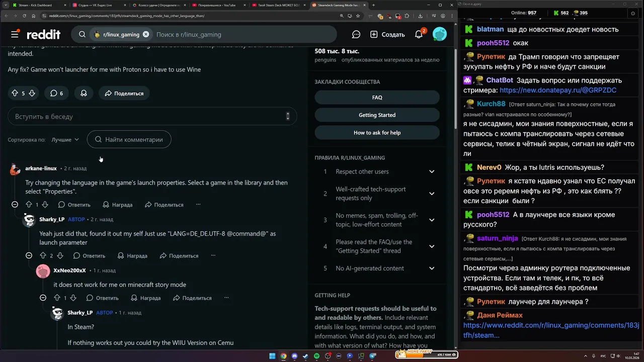
Task: Click the Meme Party 675/1500 progress bar
Action: (x=427, y=354)
